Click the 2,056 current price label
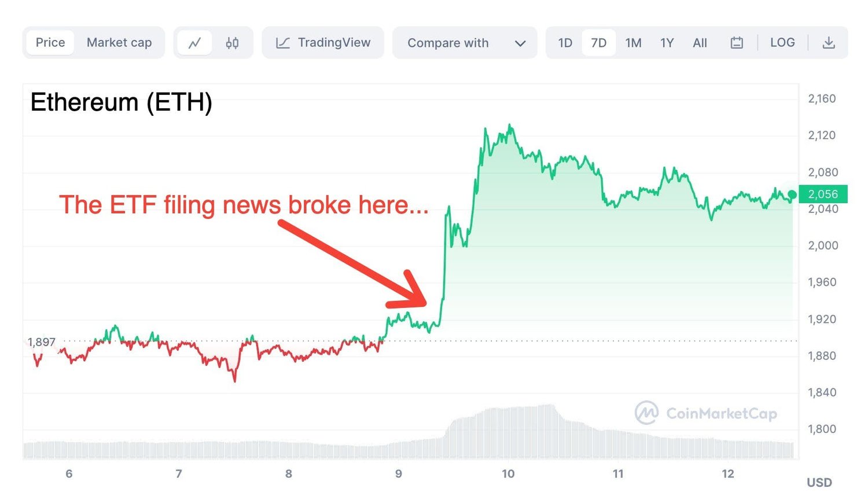This screenshot has height=503, width=868. point(823,194)
